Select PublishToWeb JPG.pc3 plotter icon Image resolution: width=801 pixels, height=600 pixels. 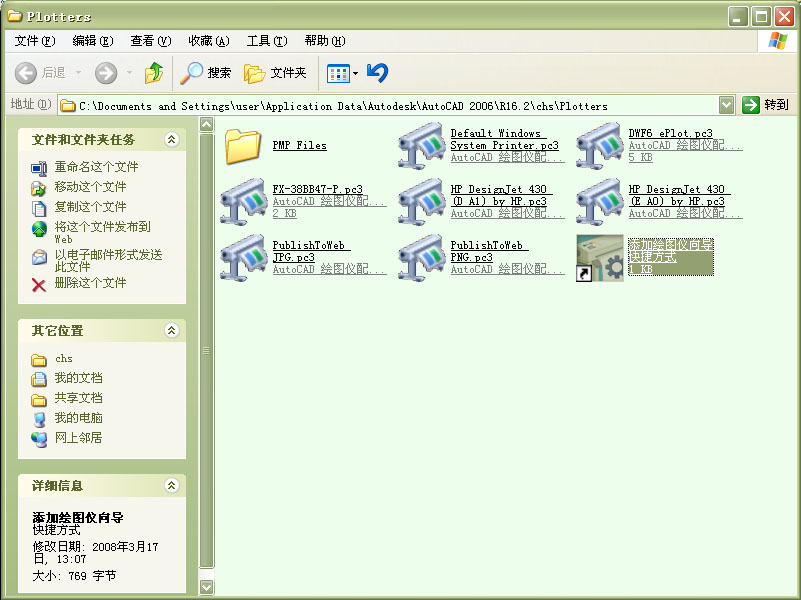pyautogui.click(x=243, y=258)
